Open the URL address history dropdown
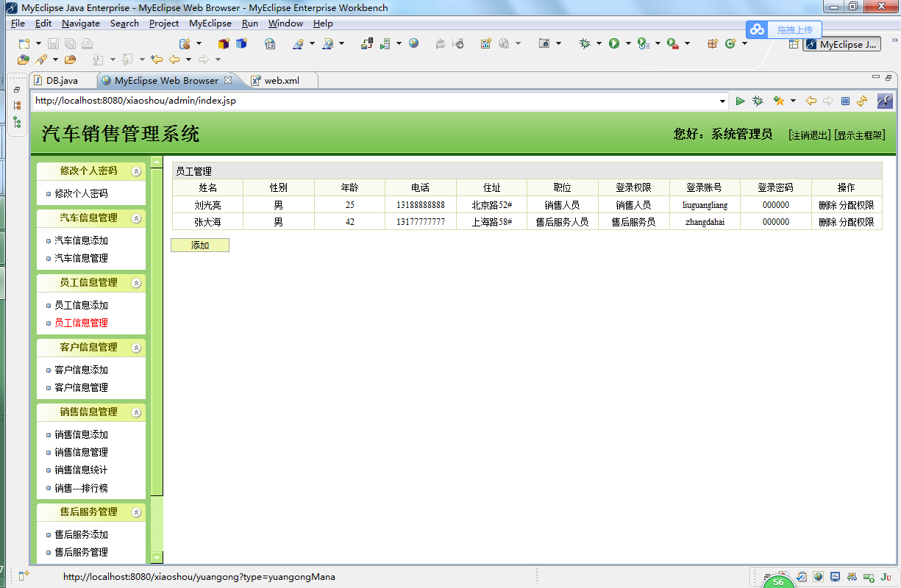The height and width of the screenshot is (588, 901). tap(722, 101)
